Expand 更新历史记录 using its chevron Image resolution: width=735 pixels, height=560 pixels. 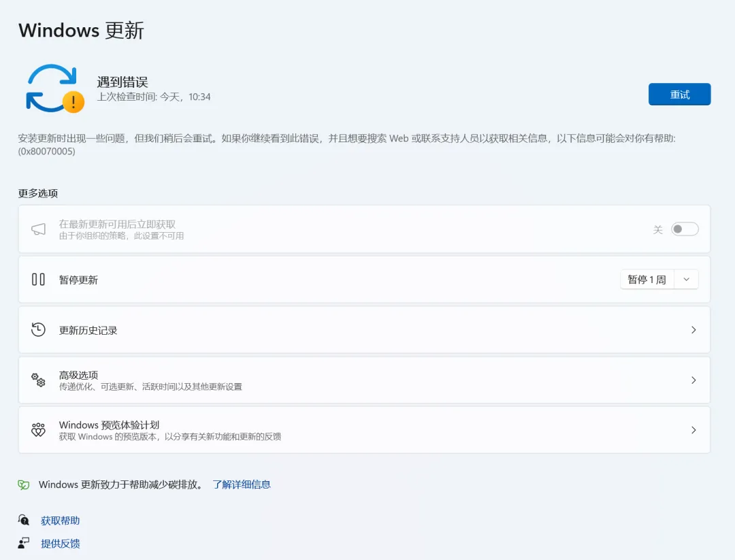pyautogui.click(x=693, y=329)
